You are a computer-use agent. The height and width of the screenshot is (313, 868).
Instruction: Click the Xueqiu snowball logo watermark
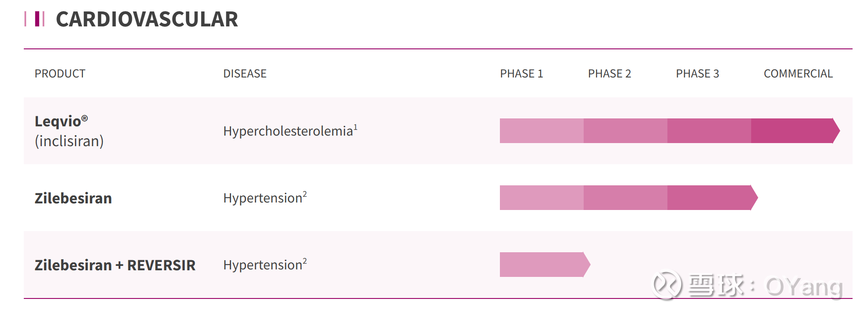(x=667, y=284)
